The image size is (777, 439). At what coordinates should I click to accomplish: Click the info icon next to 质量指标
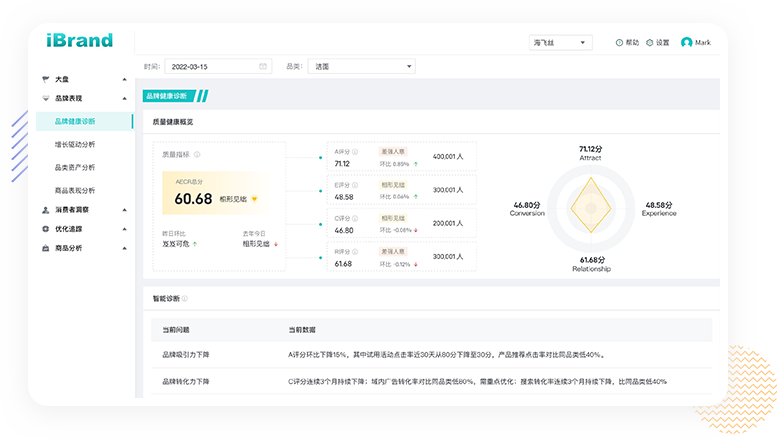point(197,155)
